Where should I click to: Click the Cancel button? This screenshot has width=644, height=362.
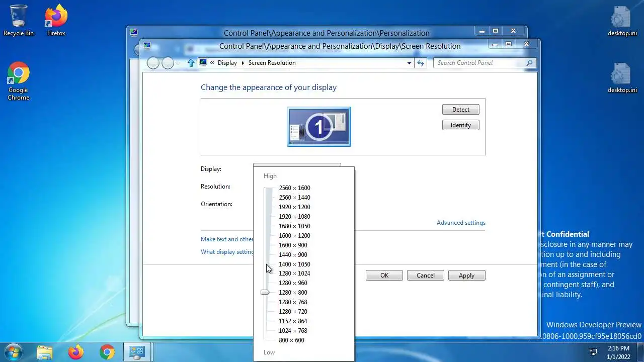425,275
